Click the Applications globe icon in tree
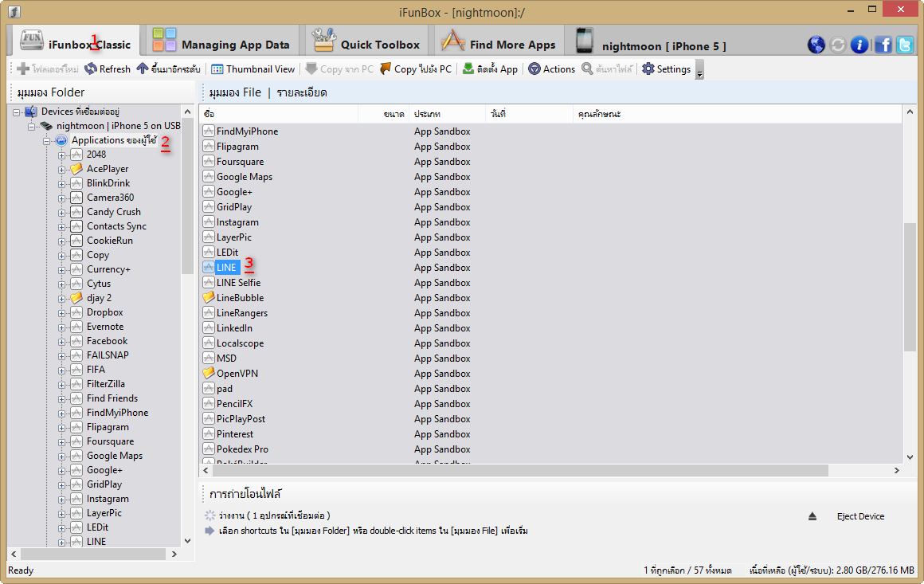Image resolution: width=924 pixels, height=584 pixels. [x=61, y=140]
